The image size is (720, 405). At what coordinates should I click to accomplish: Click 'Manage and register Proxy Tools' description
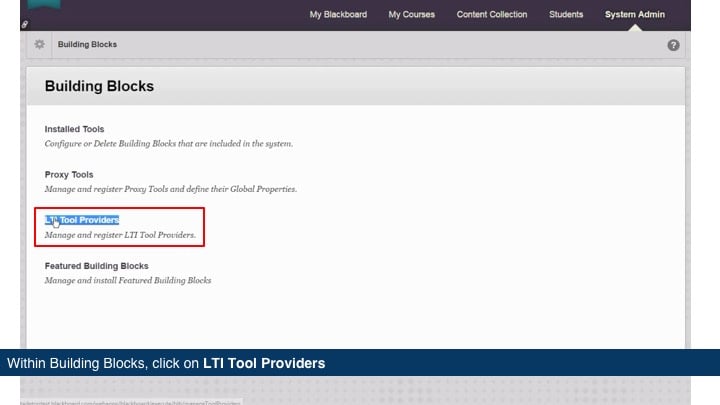(171, 189)
